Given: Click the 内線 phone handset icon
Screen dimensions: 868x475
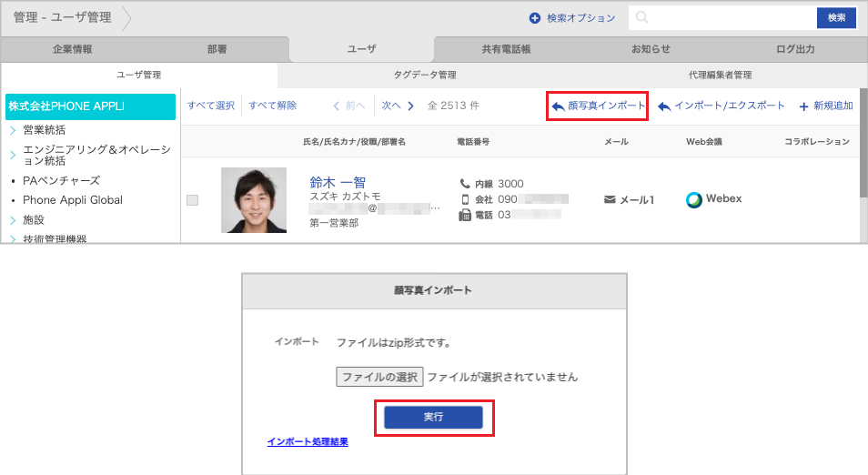Looking at the screenshot, I should point(465,184).
